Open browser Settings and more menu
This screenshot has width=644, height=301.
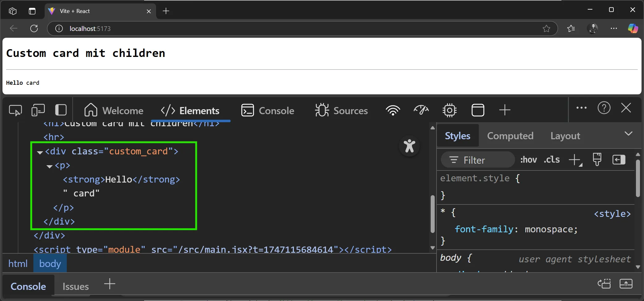[614, 28]
